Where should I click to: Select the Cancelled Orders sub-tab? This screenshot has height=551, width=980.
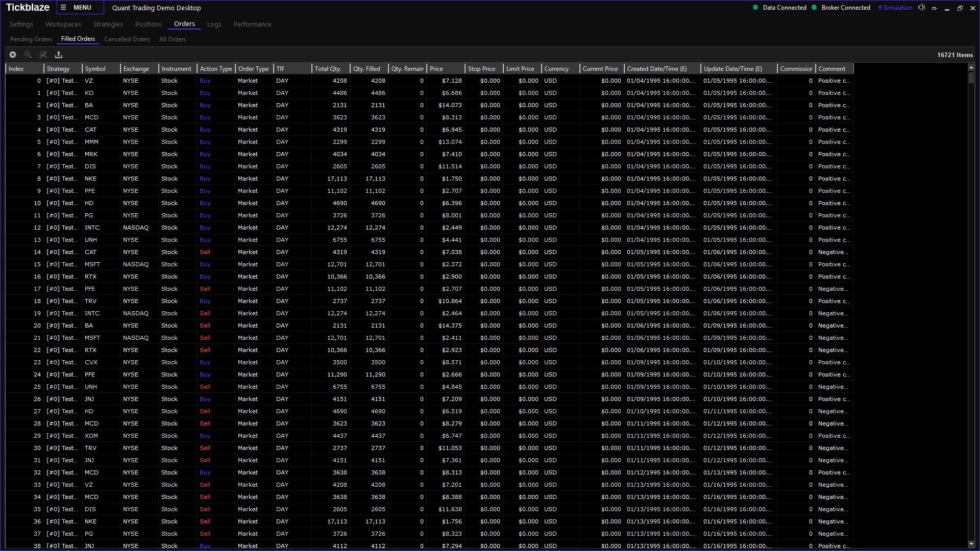(x=127, y=39)
